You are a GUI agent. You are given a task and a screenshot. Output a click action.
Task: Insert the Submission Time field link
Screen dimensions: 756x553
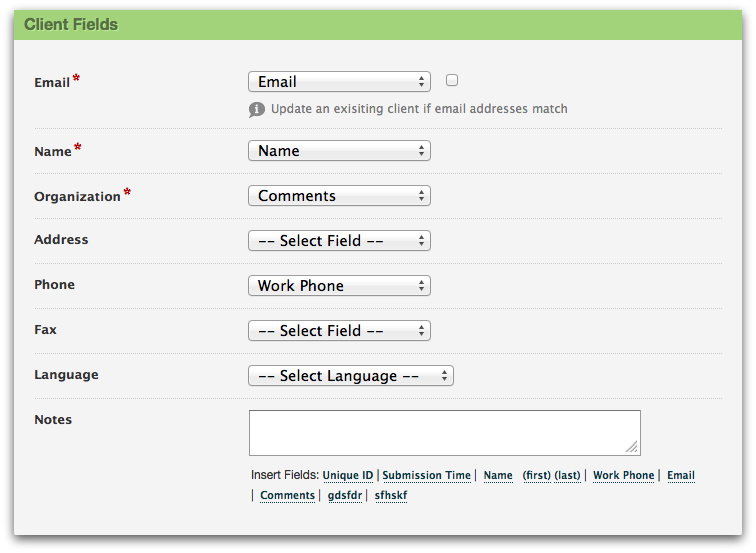427,476
